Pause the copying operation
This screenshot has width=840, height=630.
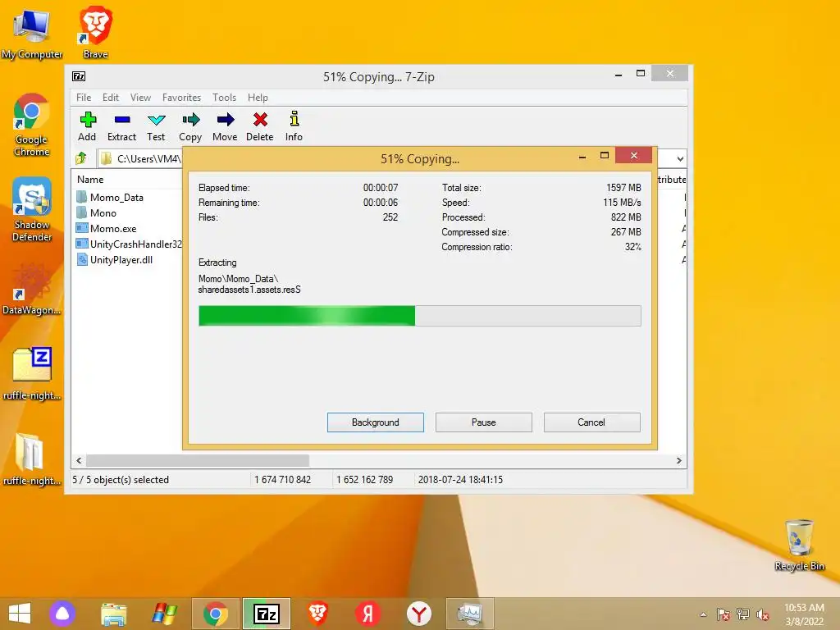484,422
